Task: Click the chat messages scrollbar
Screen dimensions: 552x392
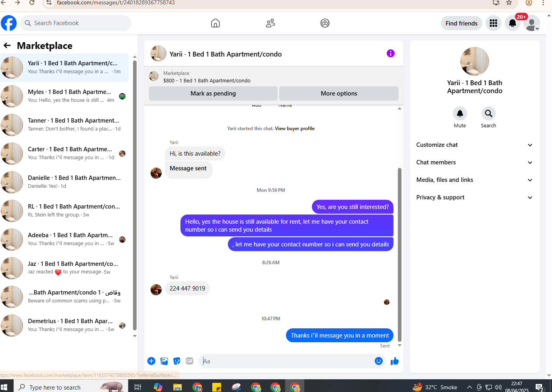Action: [399, 255]
